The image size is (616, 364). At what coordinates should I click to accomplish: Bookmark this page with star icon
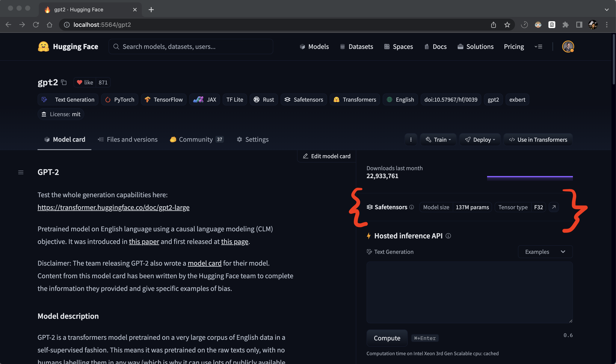point(507,25)
